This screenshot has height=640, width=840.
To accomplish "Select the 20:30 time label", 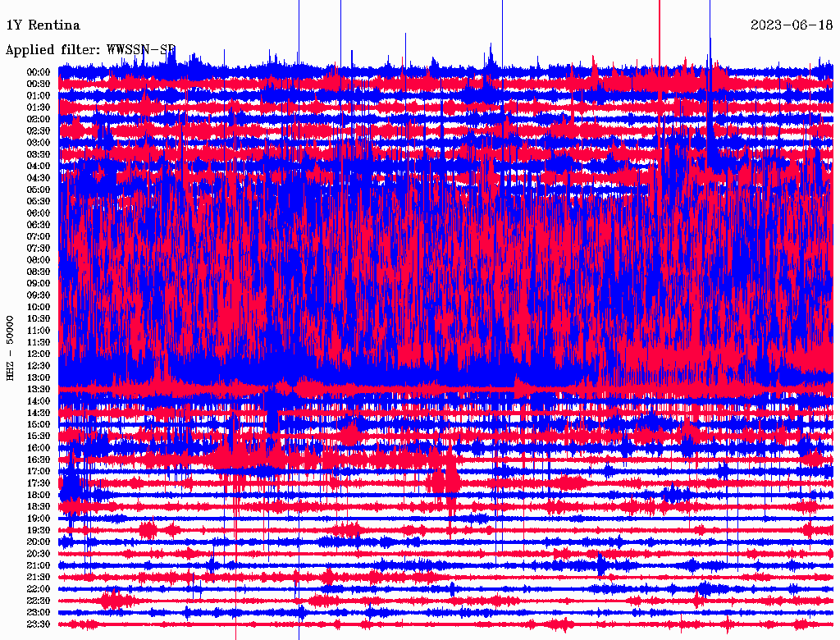I will (39, 554).
